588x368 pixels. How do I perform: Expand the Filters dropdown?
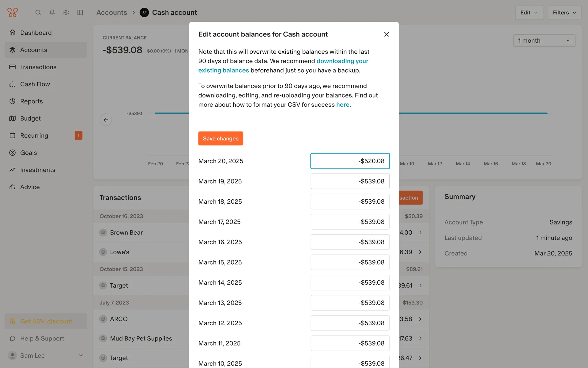click(564, 13)
